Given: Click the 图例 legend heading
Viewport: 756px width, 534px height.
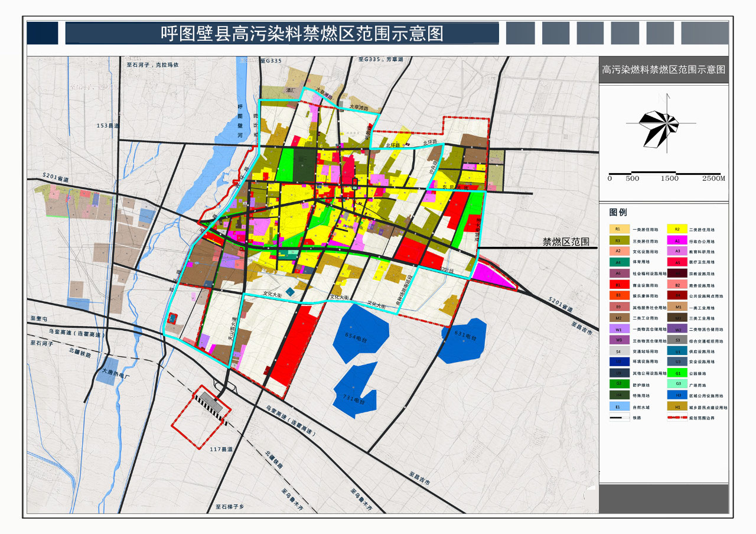Looking at the screenshot, I should tap(618, 213).
